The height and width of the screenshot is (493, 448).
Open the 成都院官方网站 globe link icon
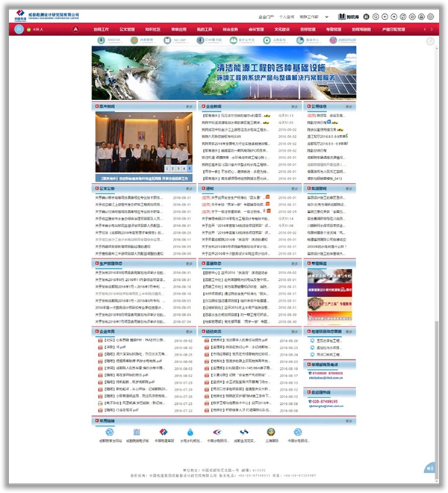click(110, 432)
